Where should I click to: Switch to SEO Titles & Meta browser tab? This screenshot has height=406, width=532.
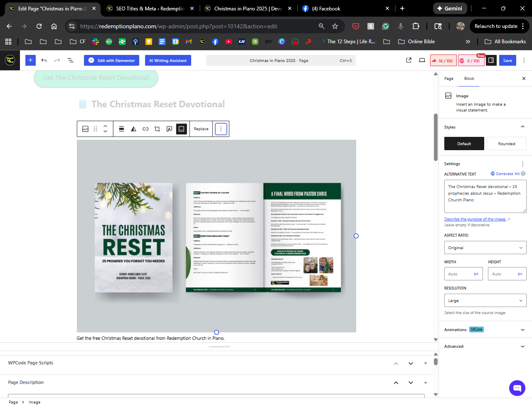pos(150,8)
